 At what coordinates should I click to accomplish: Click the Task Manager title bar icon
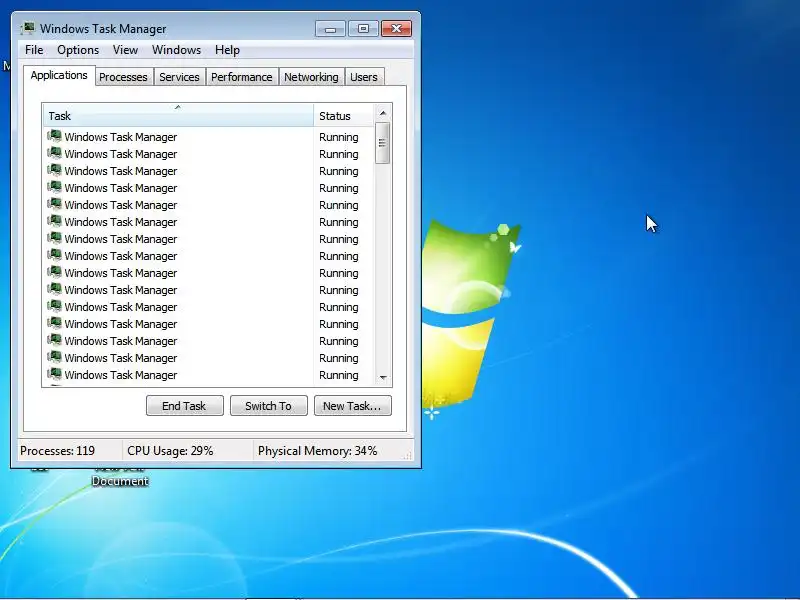(x=28, y=29)
